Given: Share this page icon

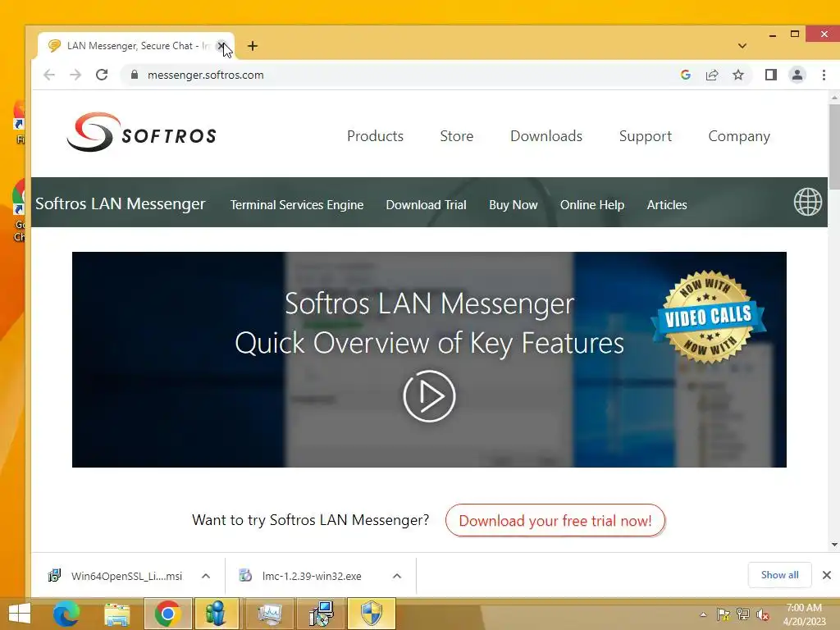Looking at the screenshot, I should coord(712,75).
